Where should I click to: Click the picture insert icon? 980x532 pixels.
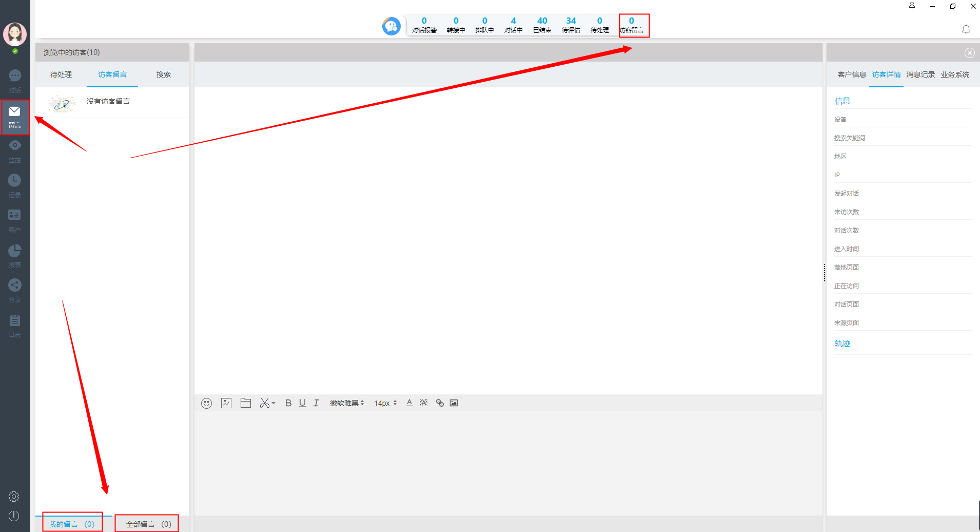coord(226,403)
